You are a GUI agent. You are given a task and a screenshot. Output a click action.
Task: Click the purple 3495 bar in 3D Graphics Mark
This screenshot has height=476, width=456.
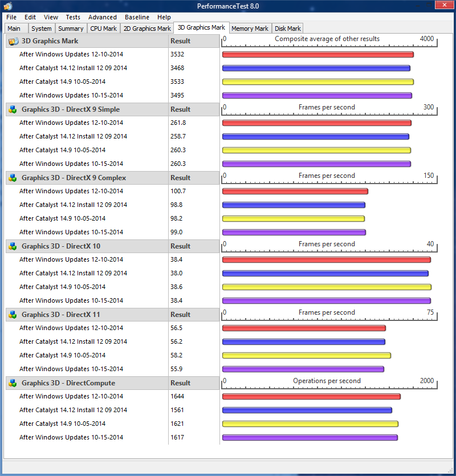(x=317, y=95)
